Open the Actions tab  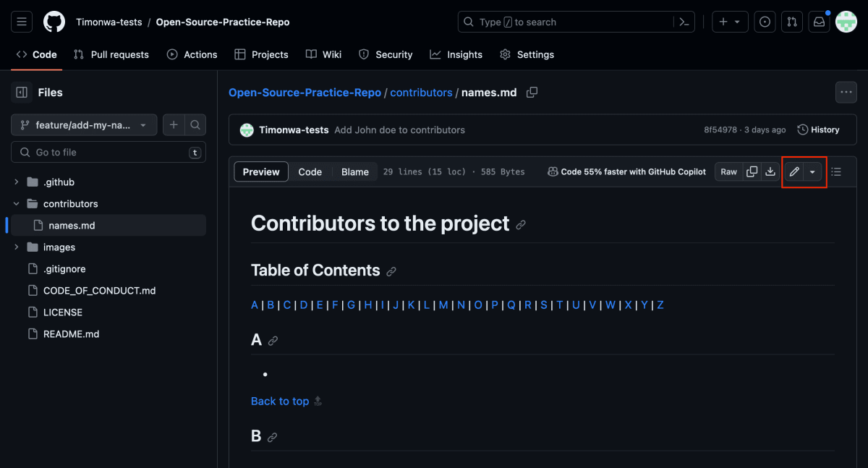(192, 54)
